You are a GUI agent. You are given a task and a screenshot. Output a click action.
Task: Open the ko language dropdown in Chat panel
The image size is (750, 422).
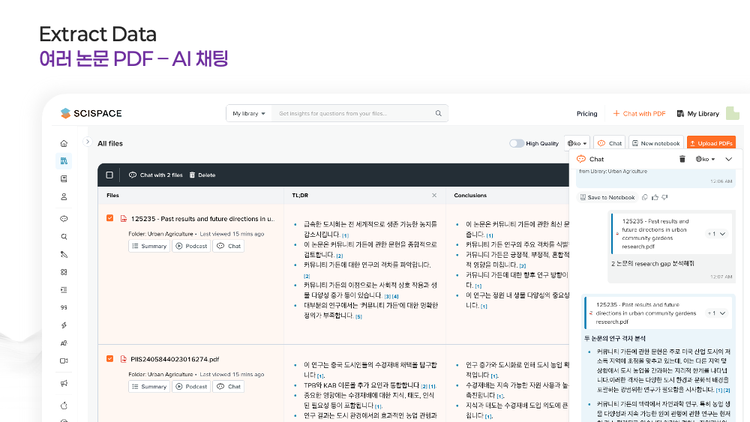[x=706, y=159]
